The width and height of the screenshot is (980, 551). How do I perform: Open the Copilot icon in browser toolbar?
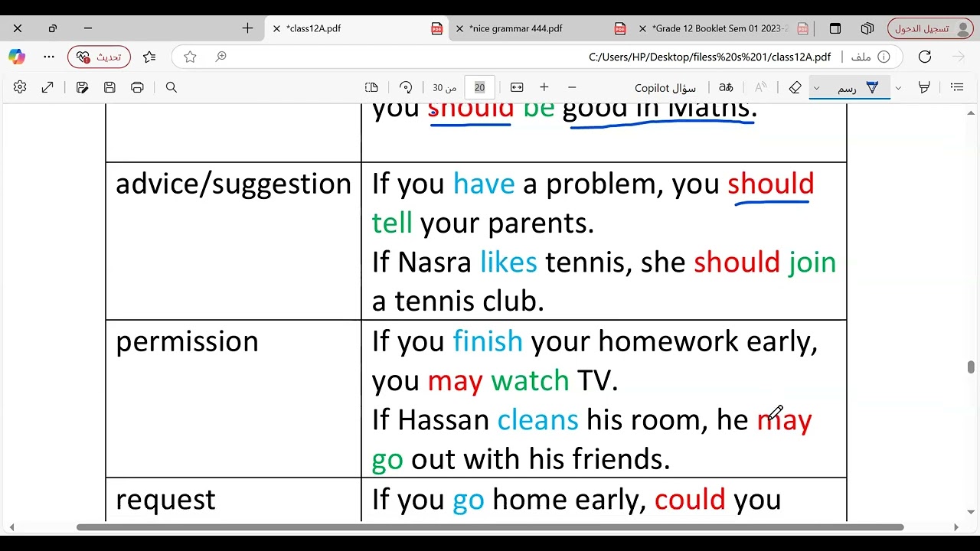17,57
